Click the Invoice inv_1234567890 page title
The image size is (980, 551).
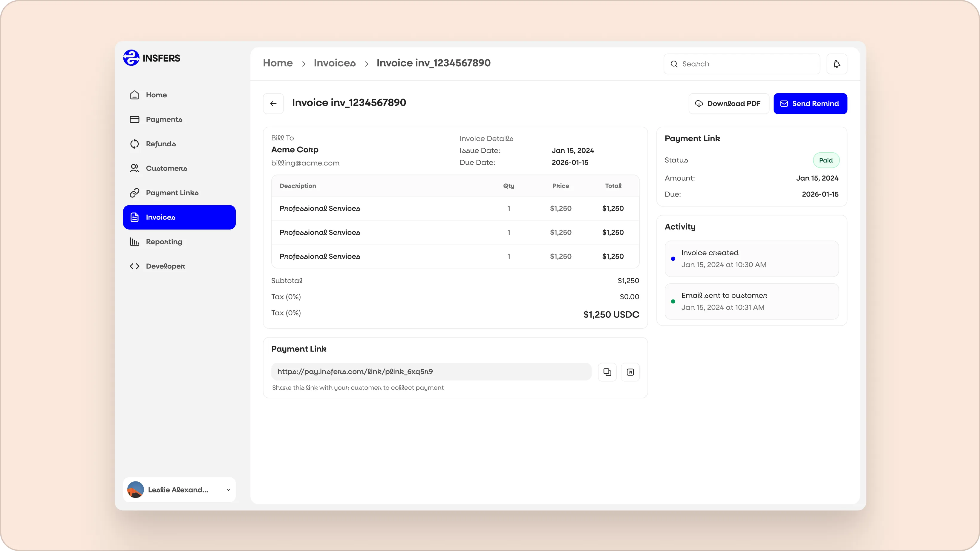(x=349, y=103)
